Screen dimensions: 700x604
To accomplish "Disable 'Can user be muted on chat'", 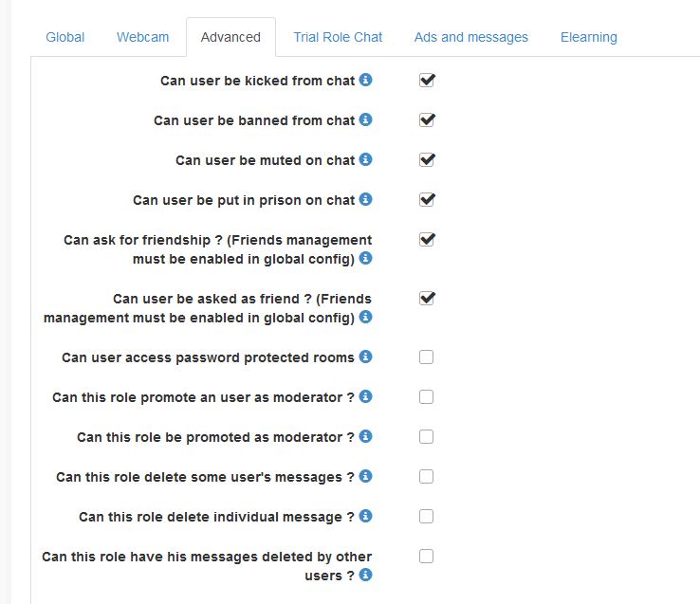I will [427, 160].
